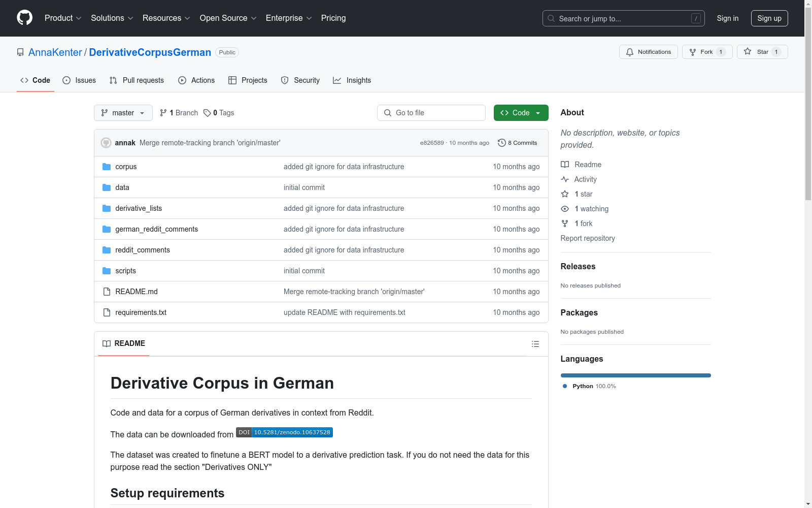Click the Activity pulse icon
812x508 pixels.
[565, 179]
